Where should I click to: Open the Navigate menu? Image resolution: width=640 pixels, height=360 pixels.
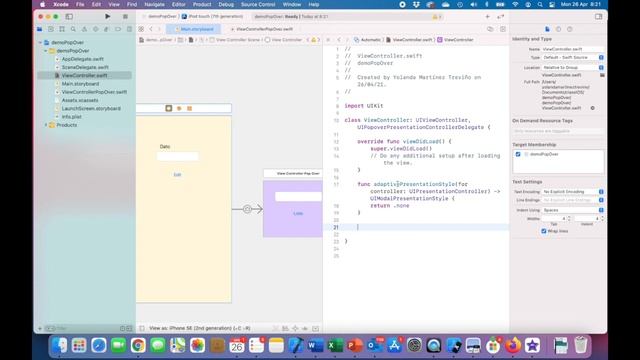pos(154,4)
